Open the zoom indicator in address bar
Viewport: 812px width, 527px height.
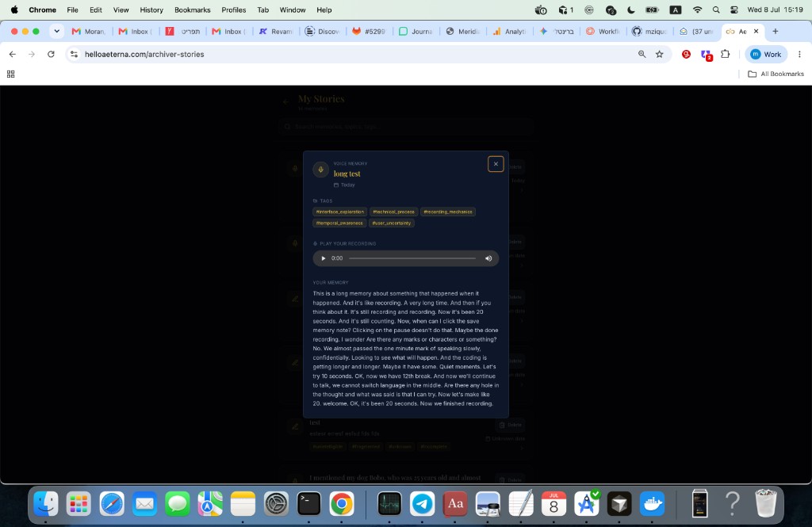[642, 54]
